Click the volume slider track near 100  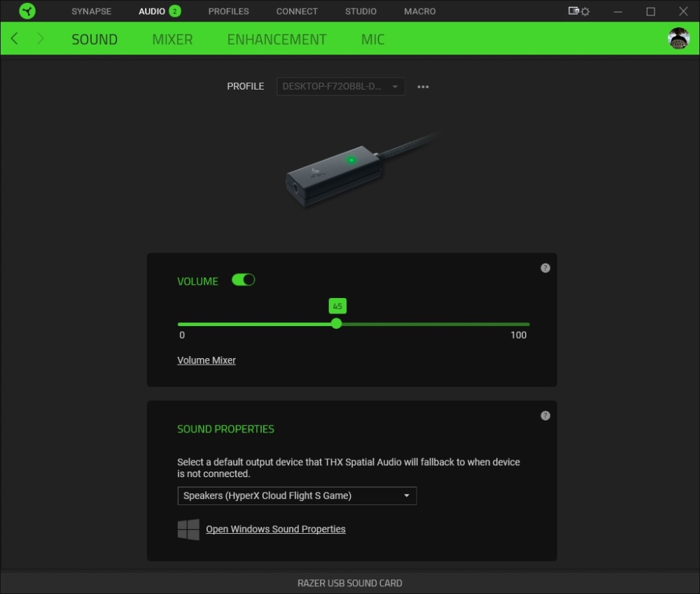click(x=527, y=324)
